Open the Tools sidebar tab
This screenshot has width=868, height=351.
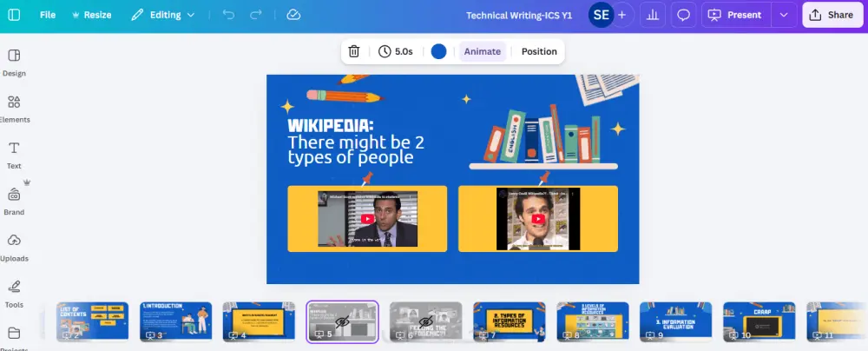click(x=14, y=294)
